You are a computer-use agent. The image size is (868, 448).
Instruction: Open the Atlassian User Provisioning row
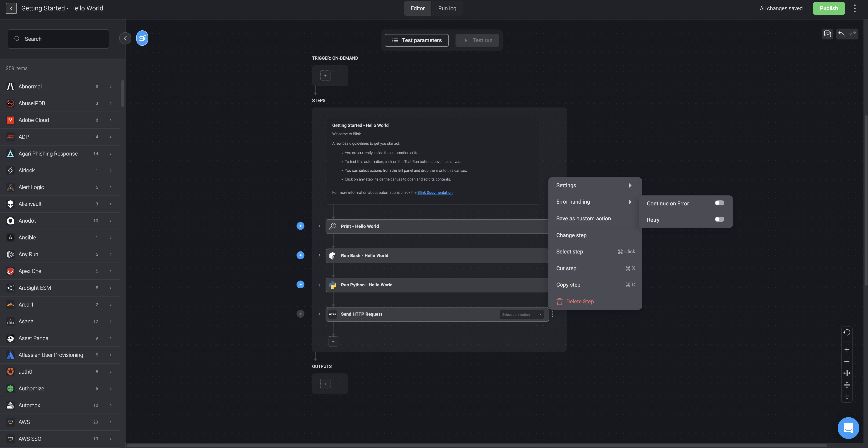(60, 355)
